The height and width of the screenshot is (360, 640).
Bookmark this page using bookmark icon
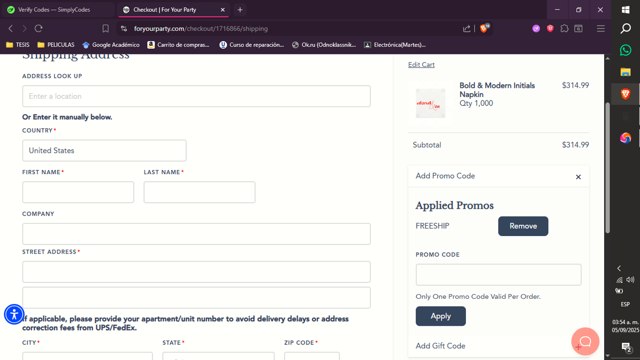tap(105, 29)
